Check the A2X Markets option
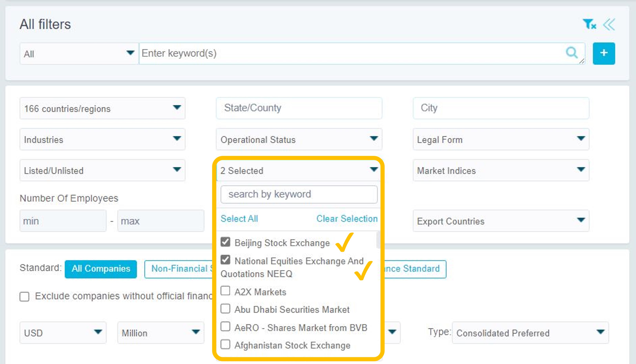 [x=225, y=291]
